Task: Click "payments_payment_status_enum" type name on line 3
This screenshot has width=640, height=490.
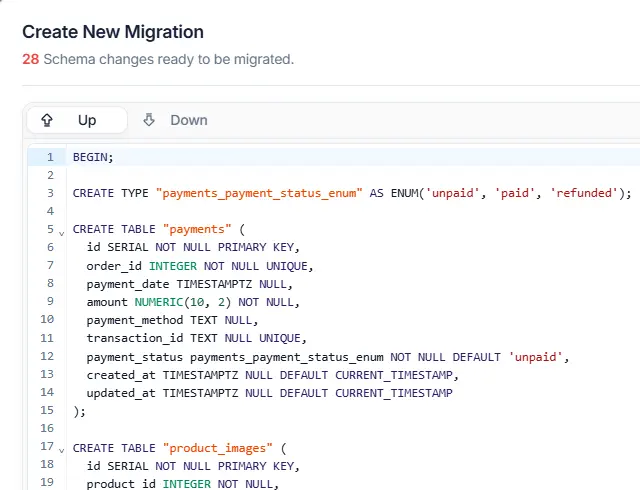Action: (259, 193)
